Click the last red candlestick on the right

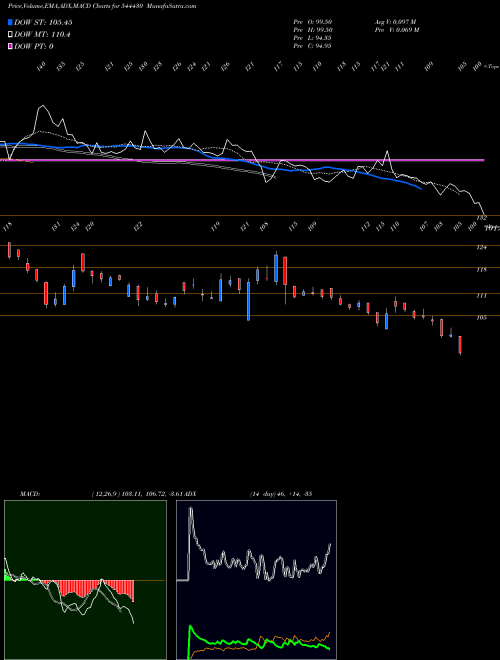[460, 345]
